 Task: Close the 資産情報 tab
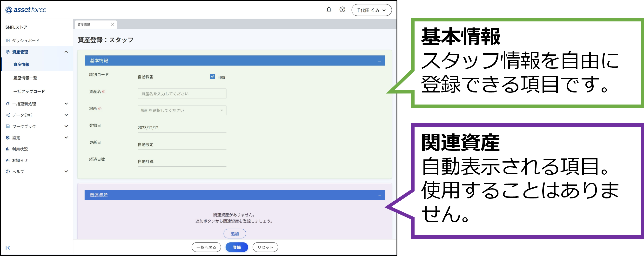(x=113, y=25)
